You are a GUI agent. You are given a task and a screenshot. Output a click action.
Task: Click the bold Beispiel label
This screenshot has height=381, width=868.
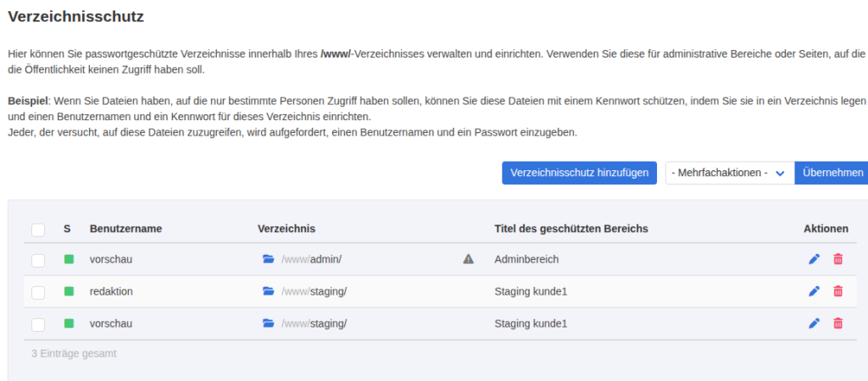(28, 102)
